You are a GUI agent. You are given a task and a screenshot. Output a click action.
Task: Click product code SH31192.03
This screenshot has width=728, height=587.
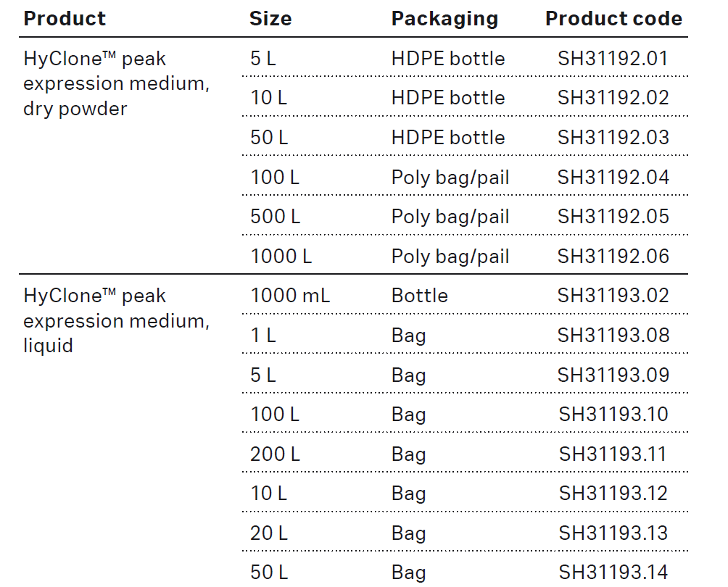613,138
